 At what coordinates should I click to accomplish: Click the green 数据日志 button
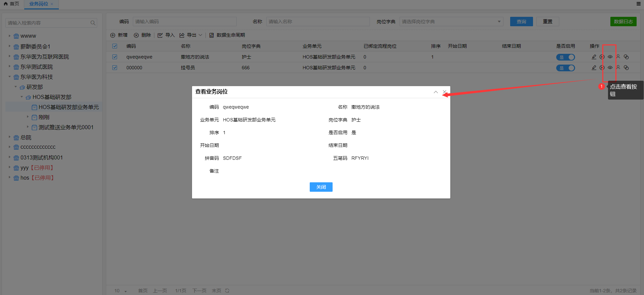(x=623, y=22)
